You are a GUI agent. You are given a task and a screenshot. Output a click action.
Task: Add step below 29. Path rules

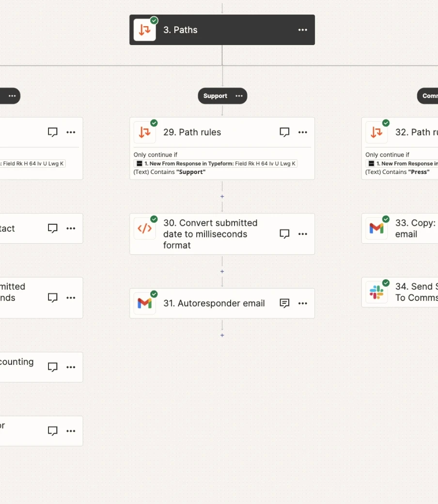pos(222,196)
